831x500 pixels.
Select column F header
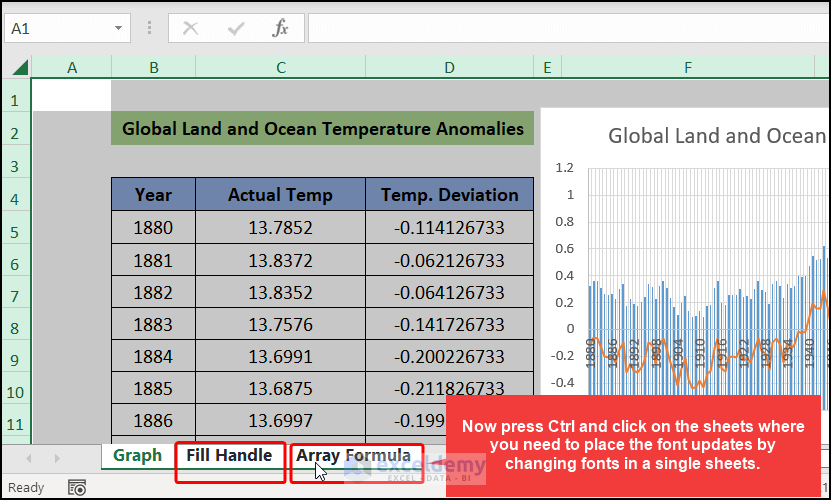click(688, 67)
